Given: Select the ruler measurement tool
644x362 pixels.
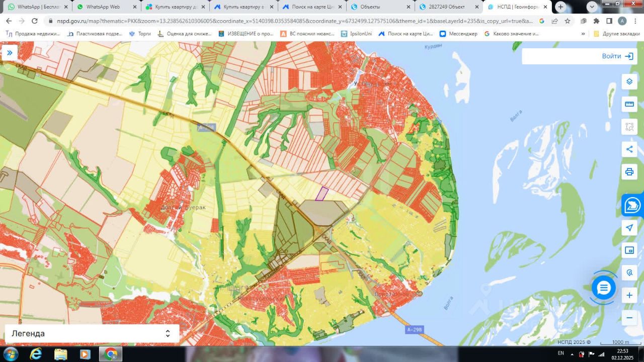Looking at the screenshot, I should [629, 104].
